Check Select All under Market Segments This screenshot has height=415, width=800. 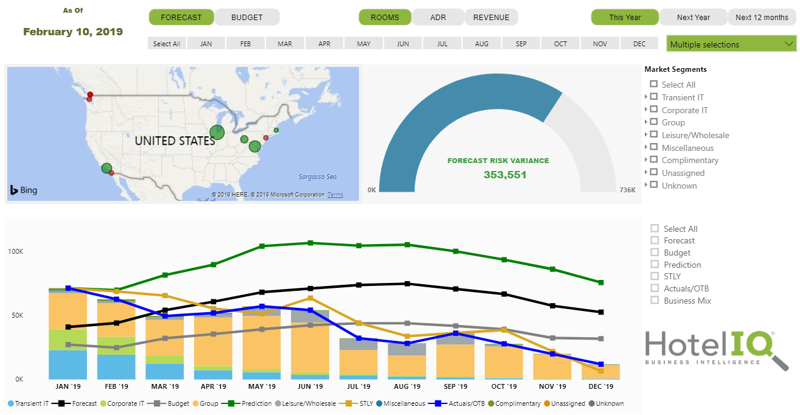(654, 84)
